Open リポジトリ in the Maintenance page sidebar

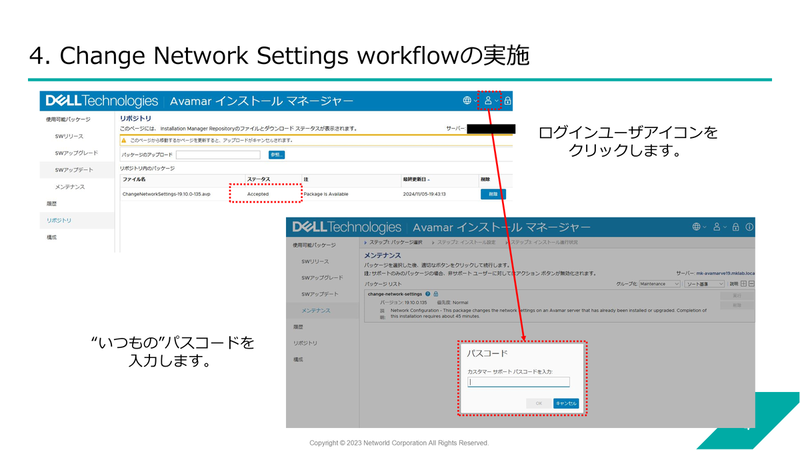305,343
